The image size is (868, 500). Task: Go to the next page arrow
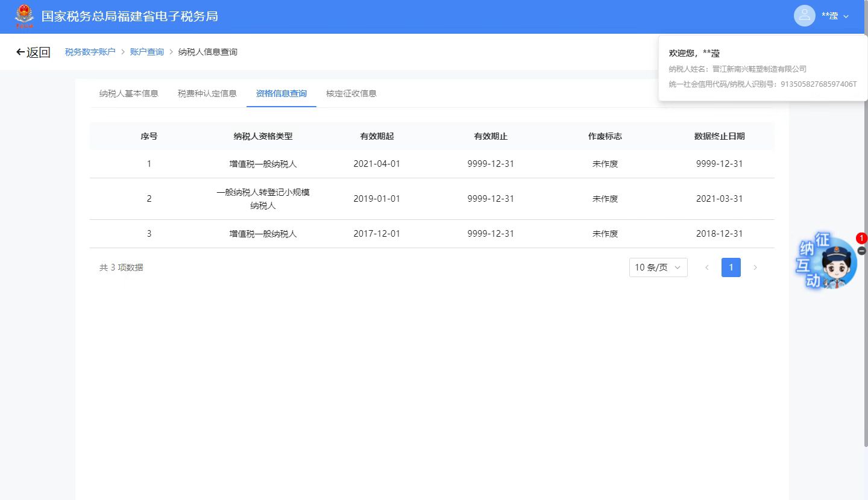pos(755,267)
